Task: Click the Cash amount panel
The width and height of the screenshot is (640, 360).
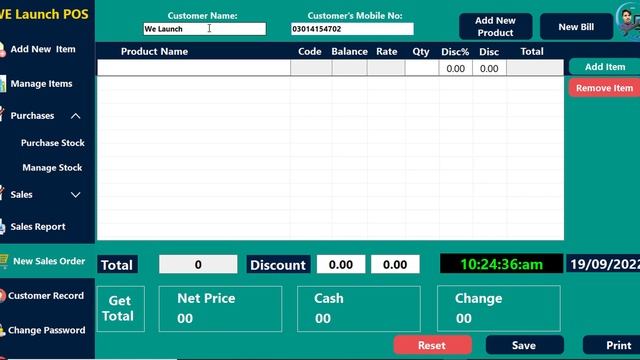Action: pyautogui.click(x=359, y=309)
